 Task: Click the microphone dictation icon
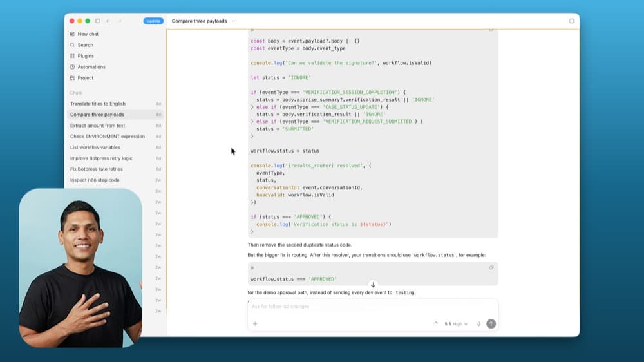[478, 324]
